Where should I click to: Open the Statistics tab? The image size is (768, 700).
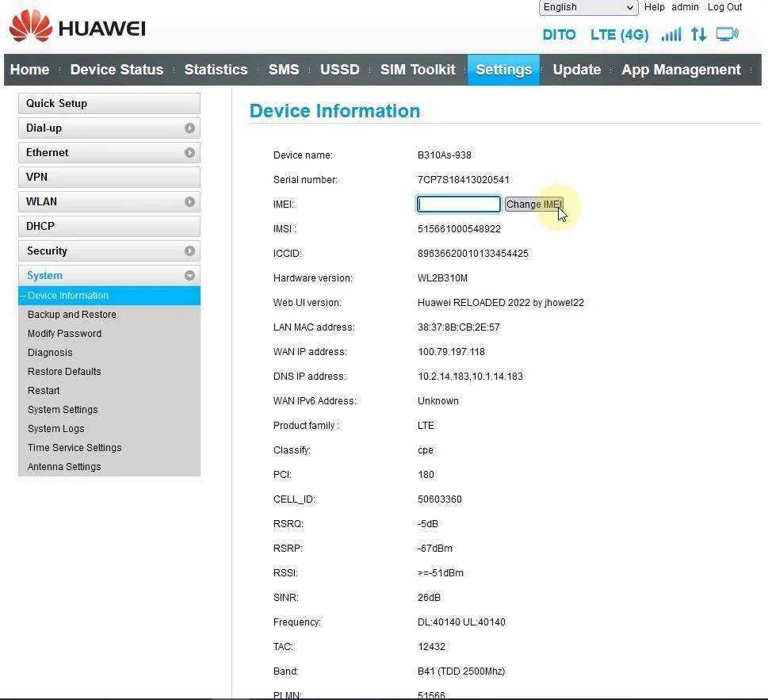(x=216, y=70)
